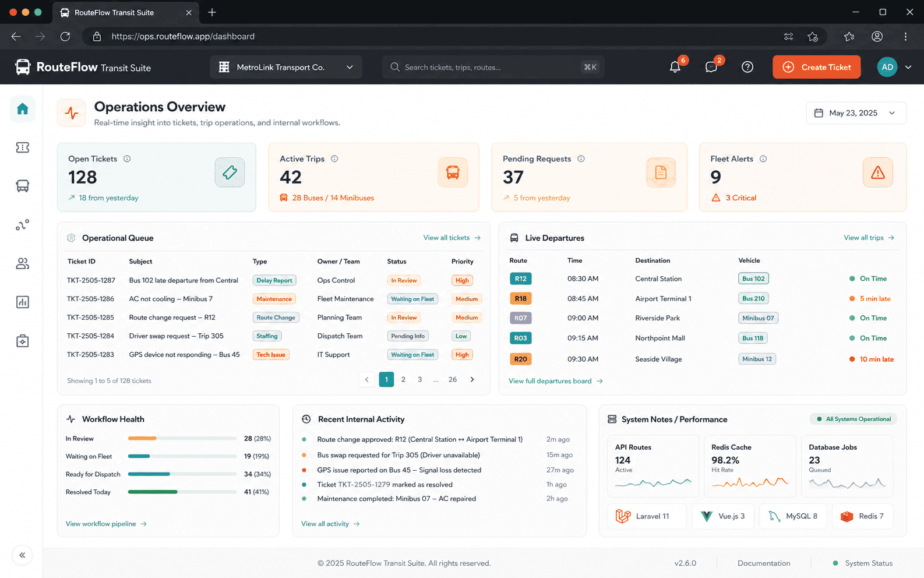Go back in browser history
This screenshot has width=924, height=578.
click(16, 36)
